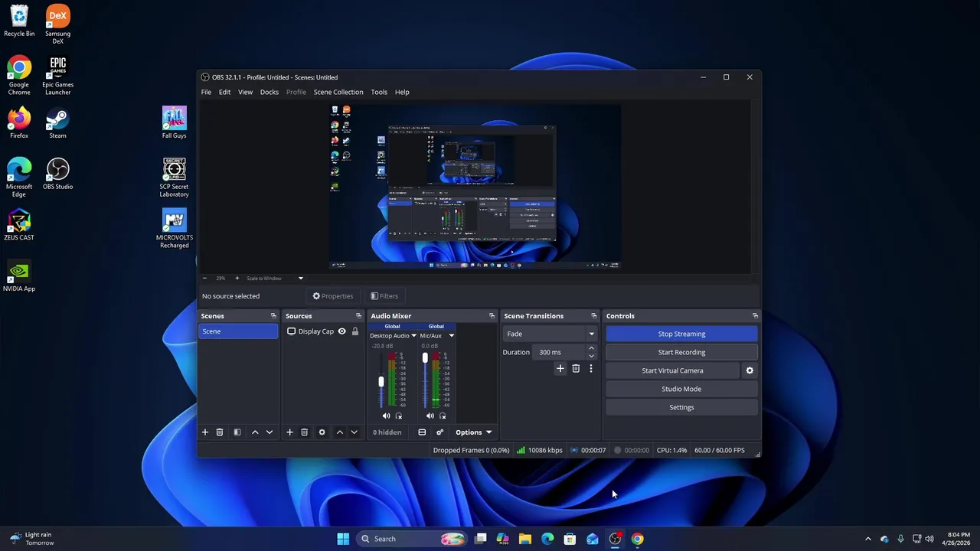Add a scene transition with the plus icon

point(560,369)
